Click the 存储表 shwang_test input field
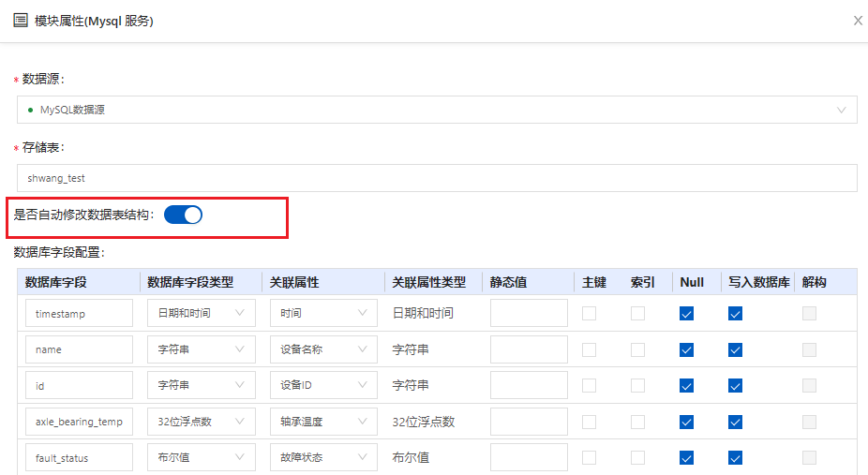Screen dimensions: 868x475 (x=437, y=178)
